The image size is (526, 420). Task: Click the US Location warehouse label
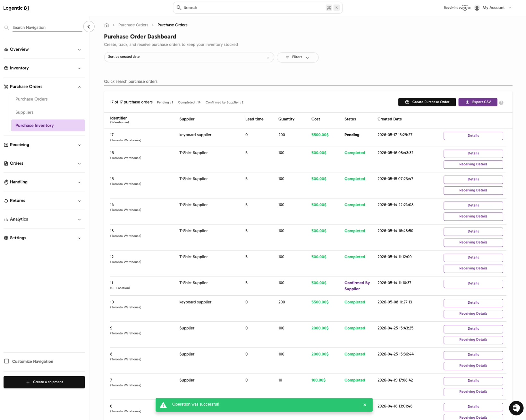[120, 288]
